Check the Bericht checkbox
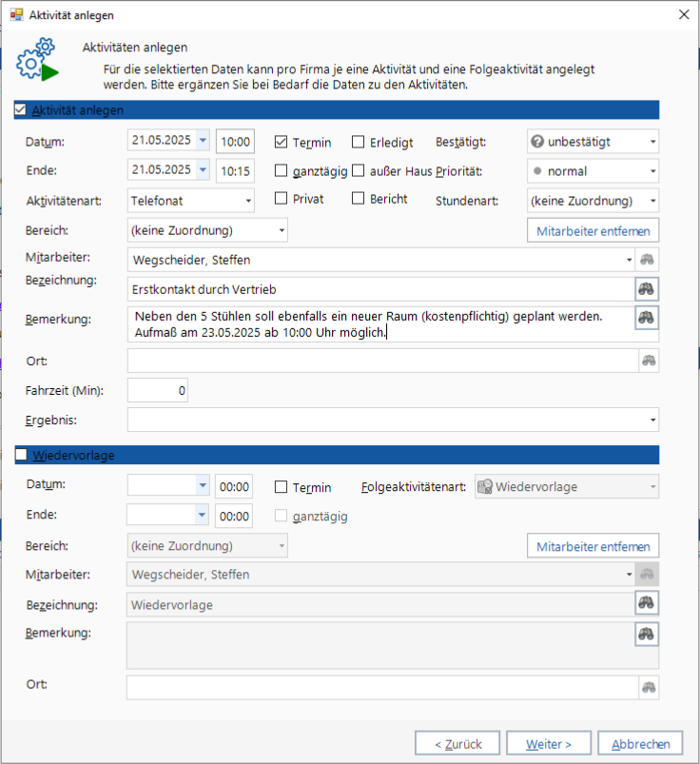 pyautogui.click(x=358, y=198)
